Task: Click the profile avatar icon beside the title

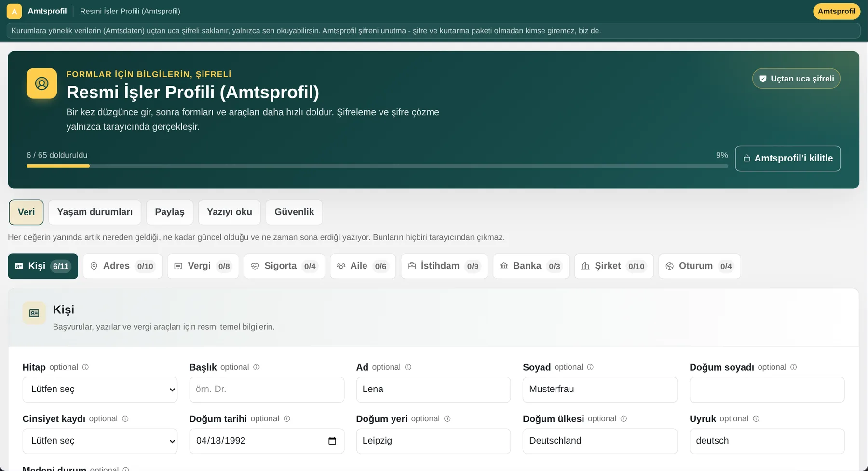Action: pyautogui.click(x=41, y=83)
